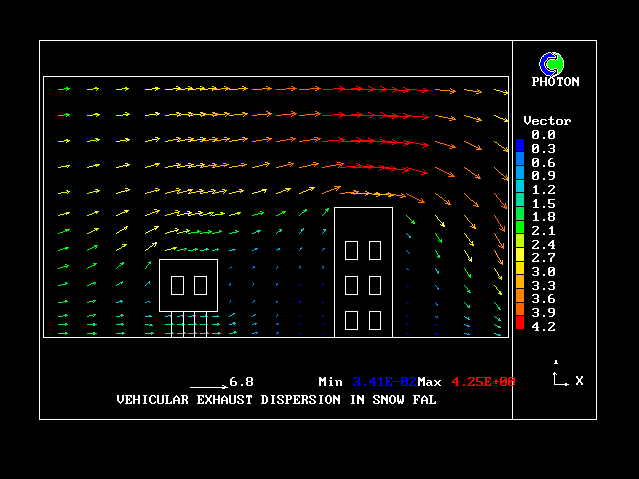Click the PHOTON logo icon
This screenshot has height=479, width=639.
pyautogui.click(x=550, y=63)
